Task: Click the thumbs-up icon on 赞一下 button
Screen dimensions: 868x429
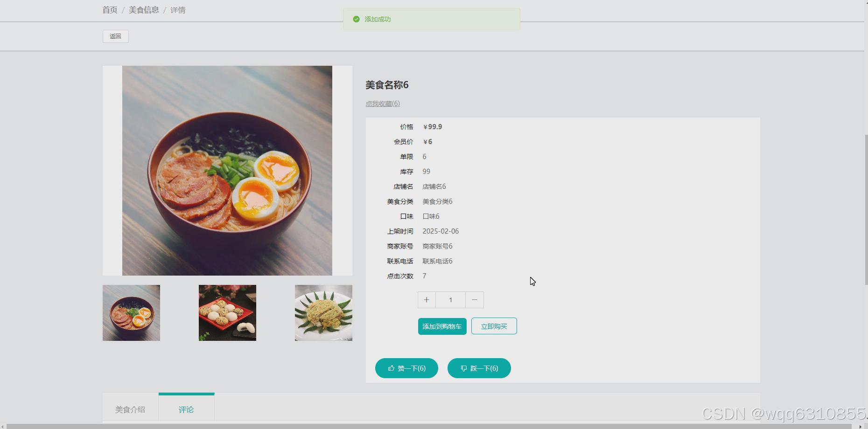Action: tap(391, 368)
